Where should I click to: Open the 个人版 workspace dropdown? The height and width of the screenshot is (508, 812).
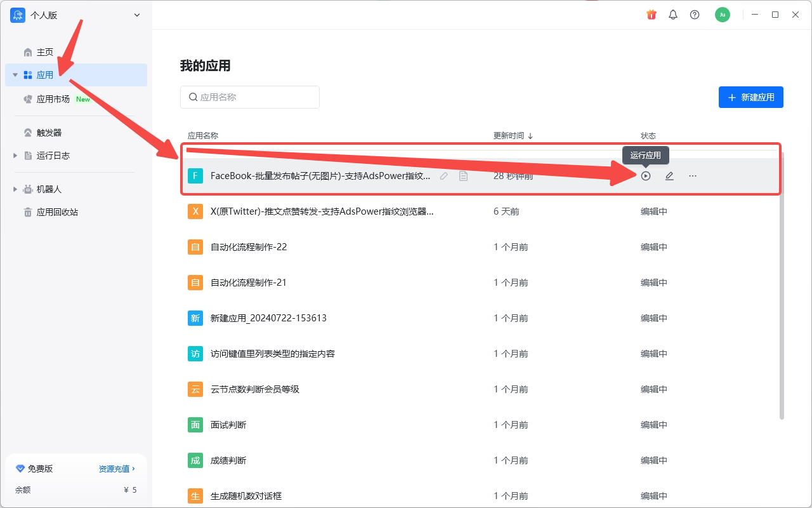137,15
